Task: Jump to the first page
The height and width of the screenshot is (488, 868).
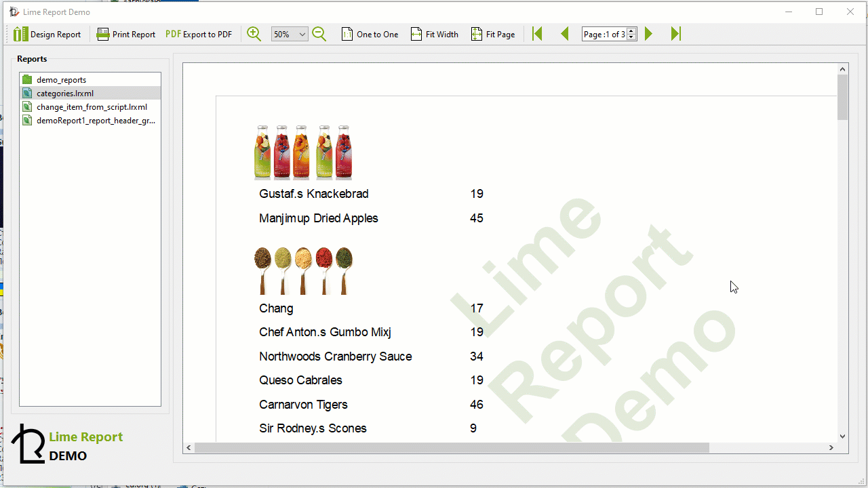Action: [x=536, y=33]
